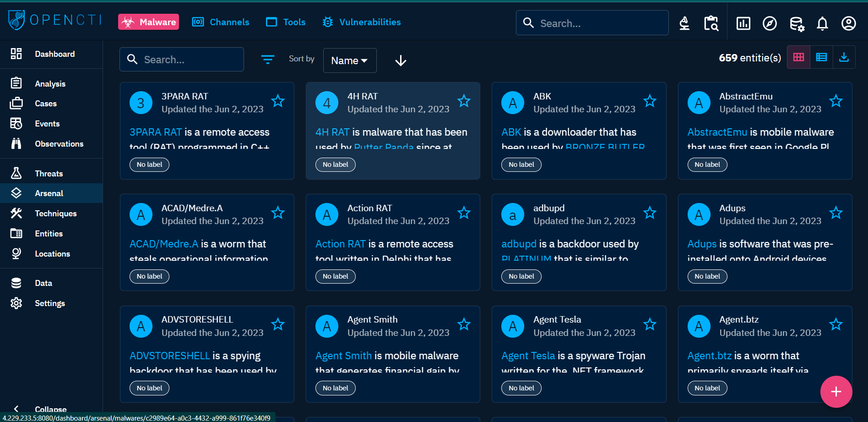The width and height of the screenshot is (868, 422).
Task: Bookmark ABK with star
Action: [x=650, y=101]
